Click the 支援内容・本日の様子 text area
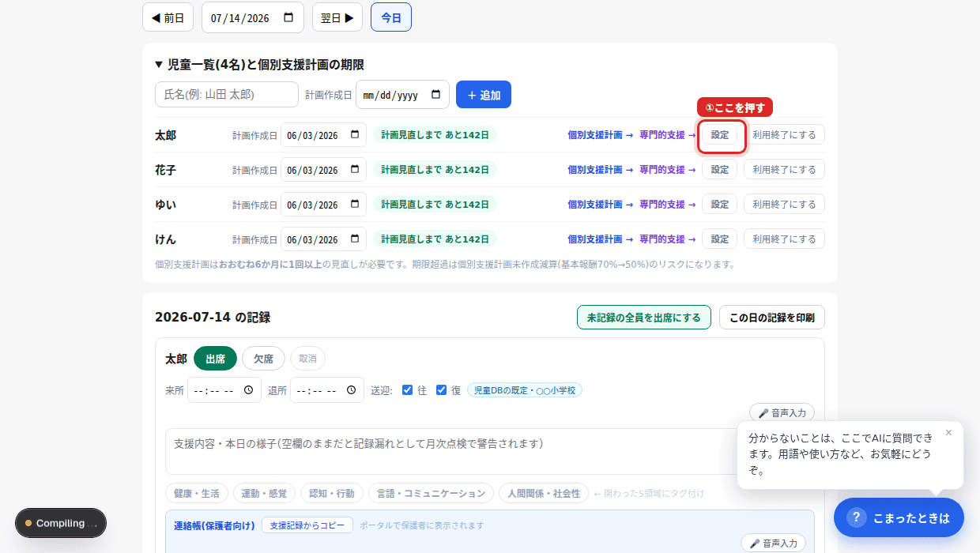This screenshot has width=980, height=553. click(x=490, y=451)
